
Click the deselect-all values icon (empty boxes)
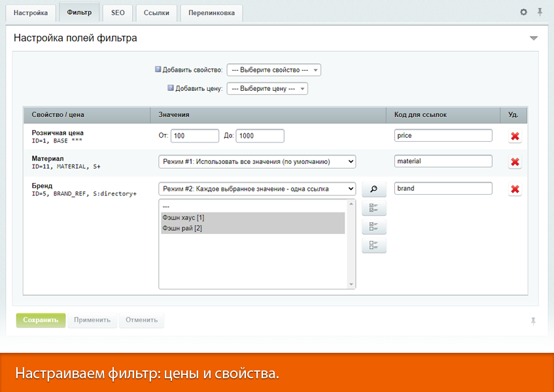click(373, 246)
